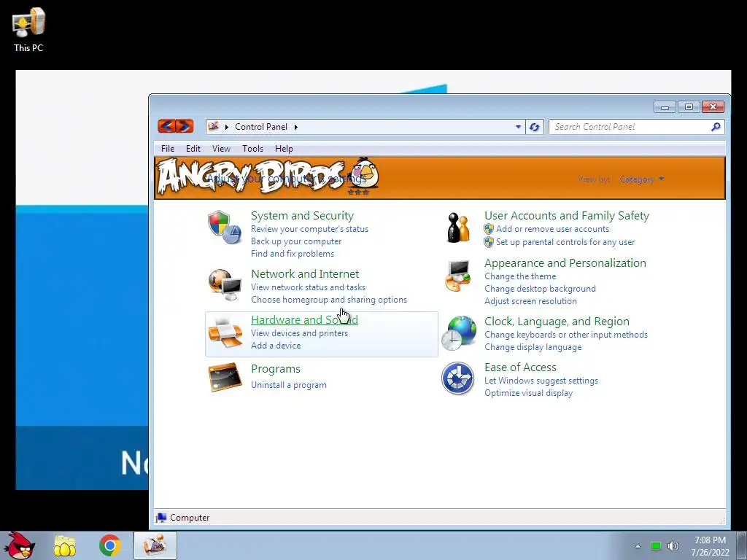747x560 pixels.
Task: Click the volume speaker tray icon
Action: pos(673,546)
